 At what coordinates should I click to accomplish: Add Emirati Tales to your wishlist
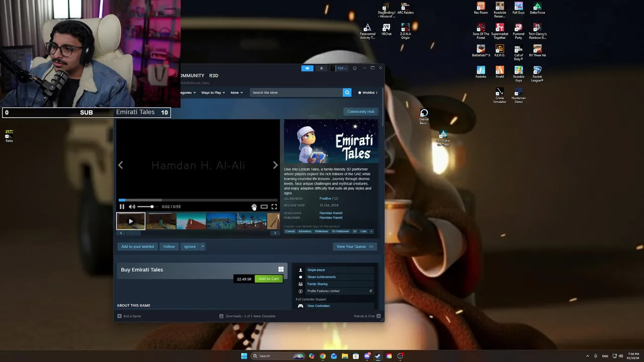(x=138, y=246)
